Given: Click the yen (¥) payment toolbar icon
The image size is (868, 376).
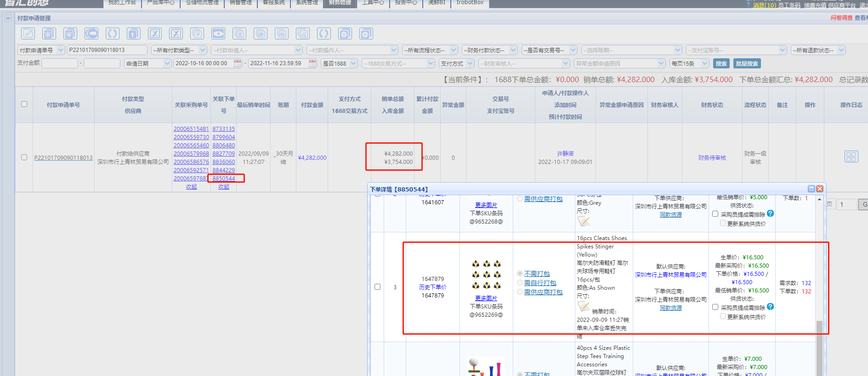Looking at the screenshot, I should [197, 34].
